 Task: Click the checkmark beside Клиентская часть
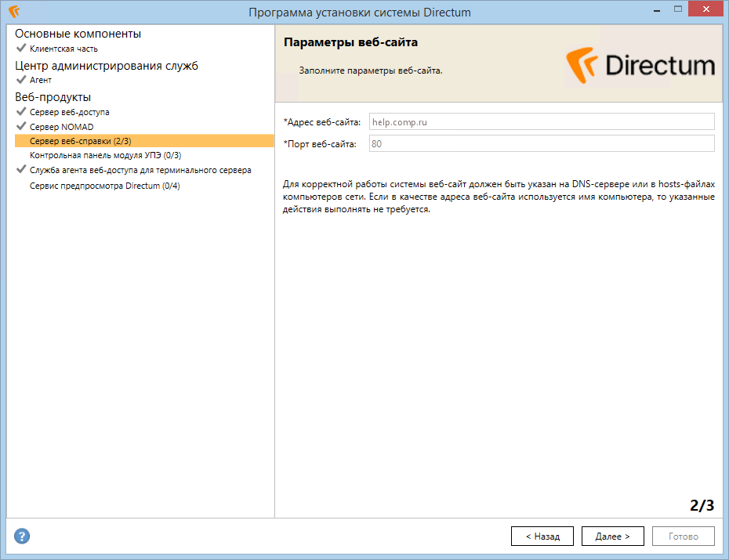coord(21,49)
